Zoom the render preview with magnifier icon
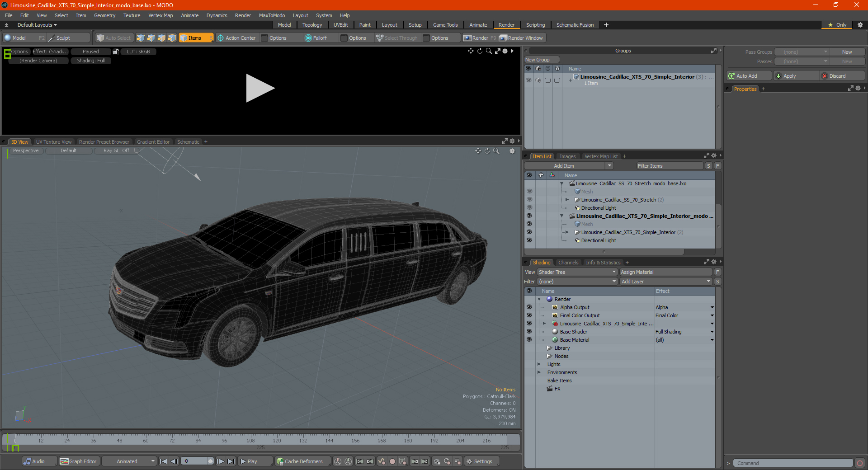 pos(489,51)
